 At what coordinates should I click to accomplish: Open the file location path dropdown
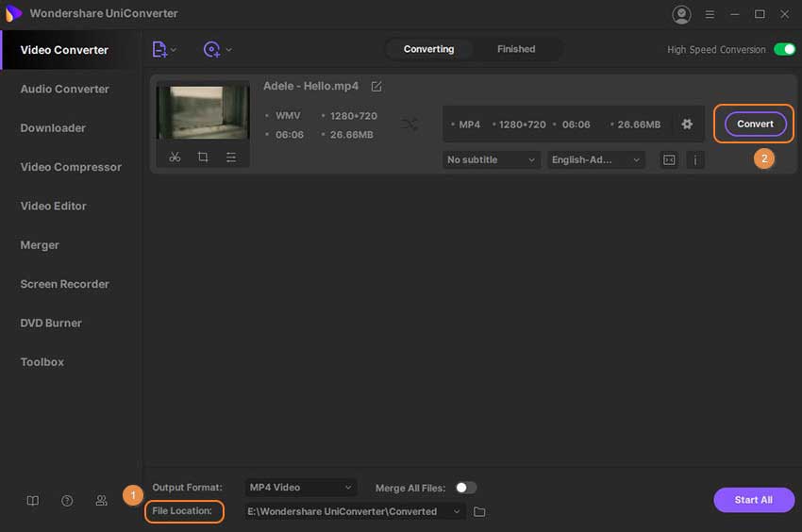(355, 511)
